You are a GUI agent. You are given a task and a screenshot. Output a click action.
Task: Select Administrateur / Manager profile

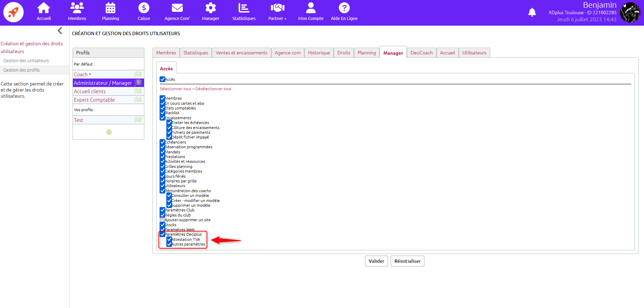click(x=103, y=83)
